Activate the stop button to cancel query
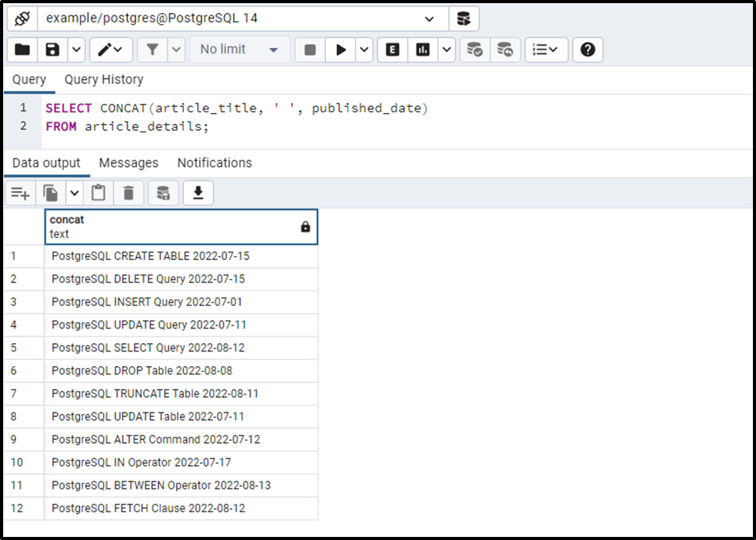The width and height of the screenshot is (756, 540). point(311,49)
